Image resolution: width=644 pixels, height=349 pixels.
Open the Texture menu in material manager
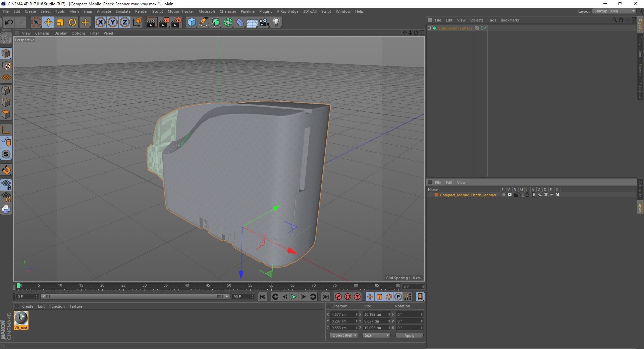tap(75, 306)
